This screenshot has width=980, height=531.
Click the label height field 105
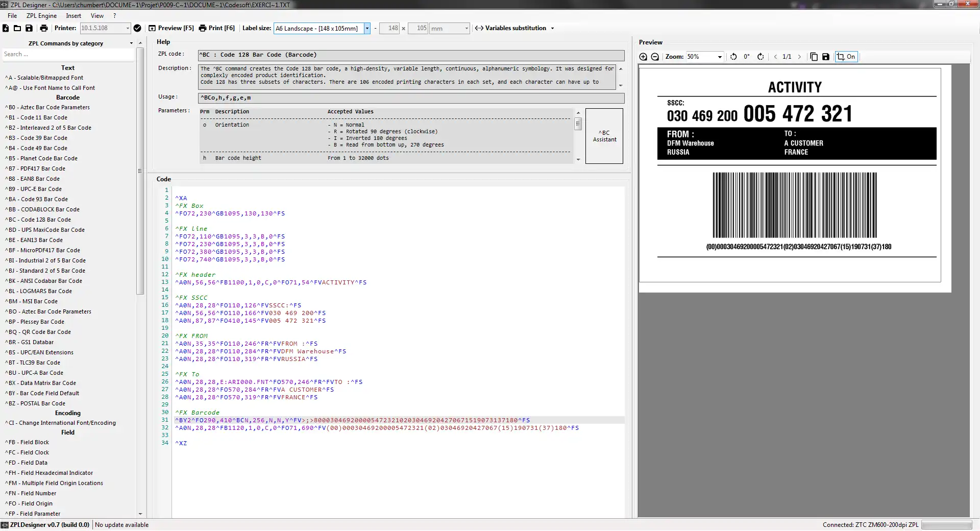[418, 28]
